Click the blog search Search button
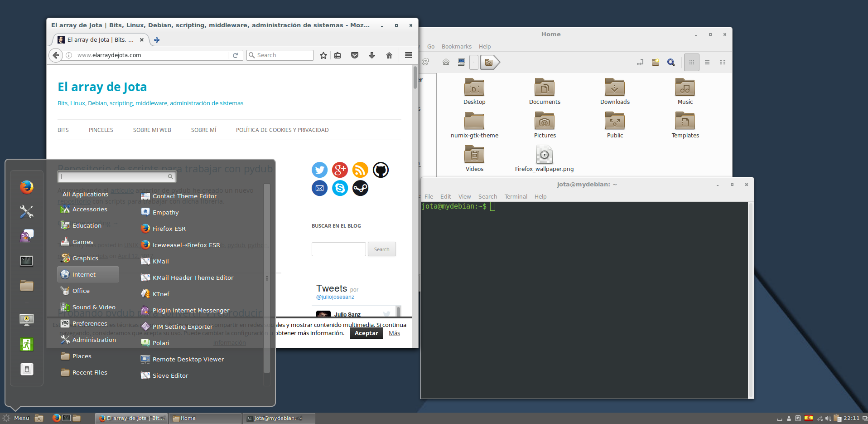868x424 pixels. pos(382,249)
